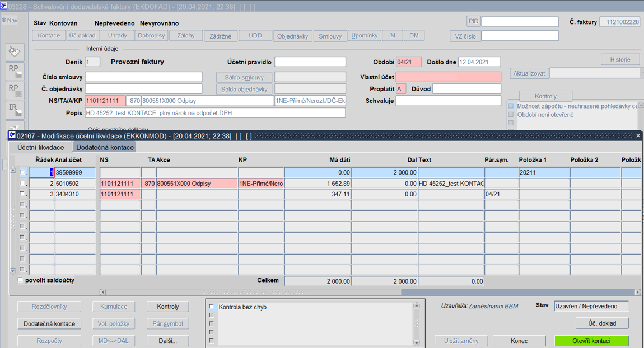Click horizontal scrollbar right arrow
This screenshot has height=348, width=644.
pos(637,292)
